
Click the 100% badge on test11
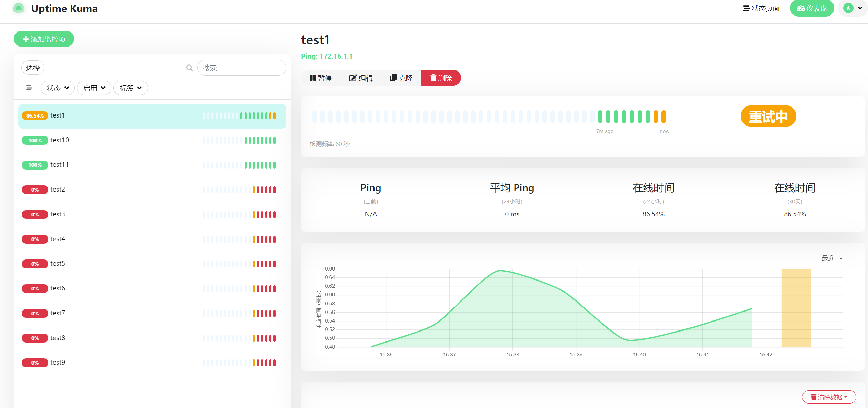tap(35, 165)
